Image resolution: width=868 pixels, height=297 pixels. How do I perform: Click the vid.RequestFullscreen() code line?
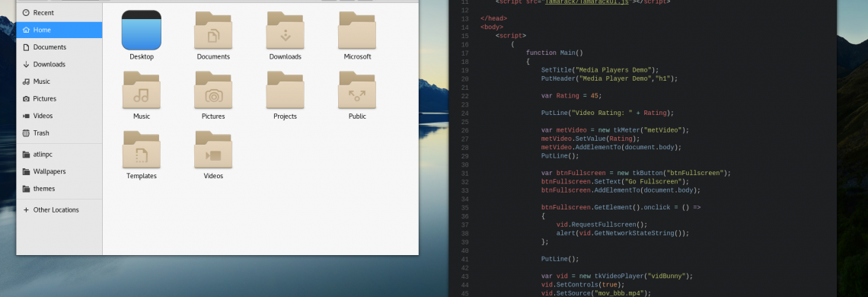coord(602,225)
